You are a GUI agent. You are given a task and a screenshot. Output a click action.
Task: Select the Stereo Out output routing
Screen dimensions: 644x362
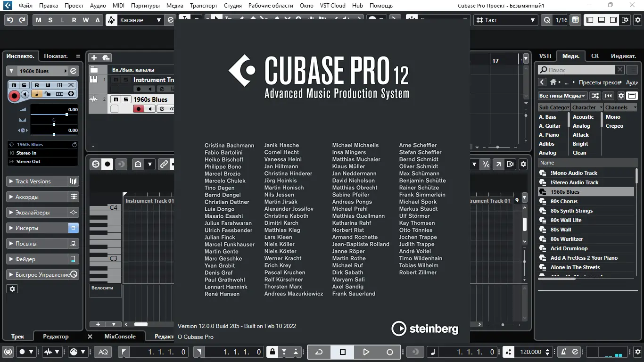pos(42,162)
